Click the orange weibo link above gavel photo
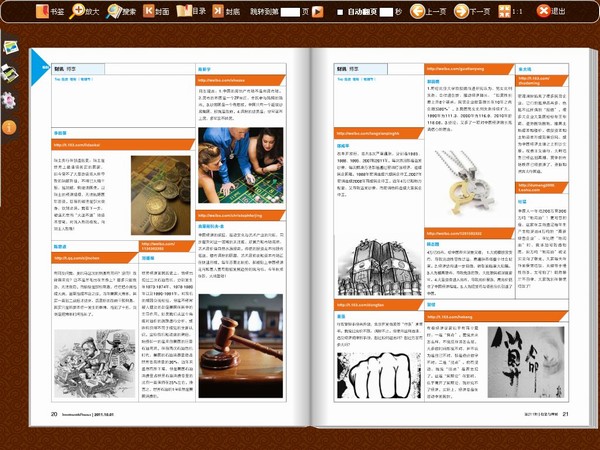 coord(241,215)
